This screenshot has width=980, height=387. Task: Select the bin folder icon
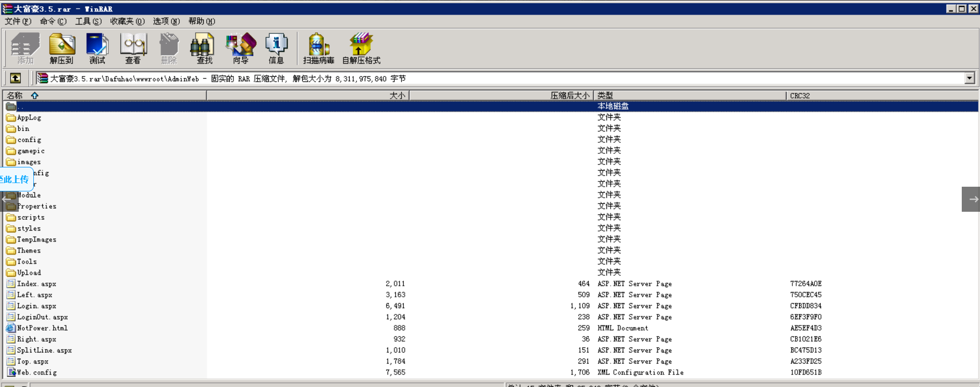11,128
